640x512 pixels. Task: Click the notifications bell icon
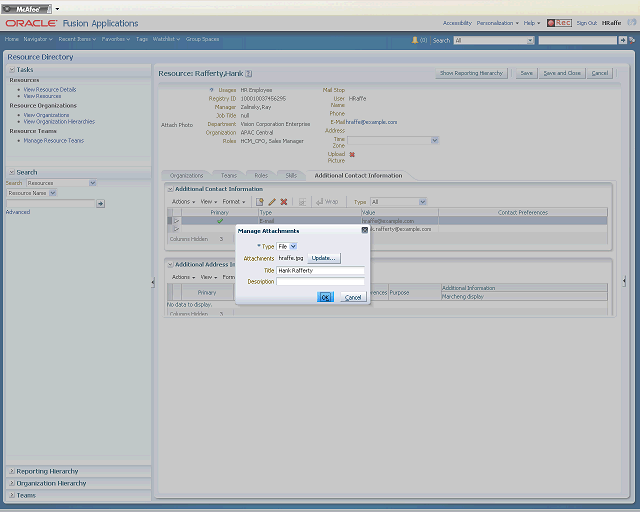point(415,40)
